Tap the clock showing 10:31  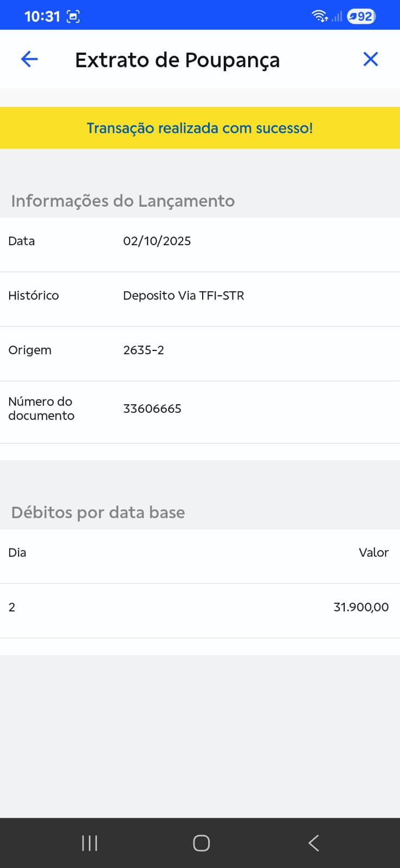click(42, 16)
